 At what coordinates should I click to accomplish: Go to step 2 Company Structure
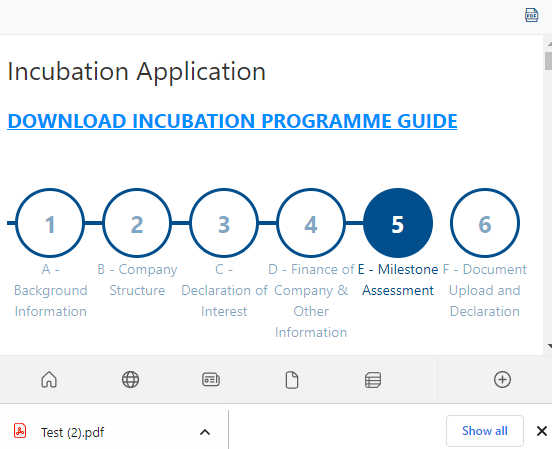tap(137, 223)
